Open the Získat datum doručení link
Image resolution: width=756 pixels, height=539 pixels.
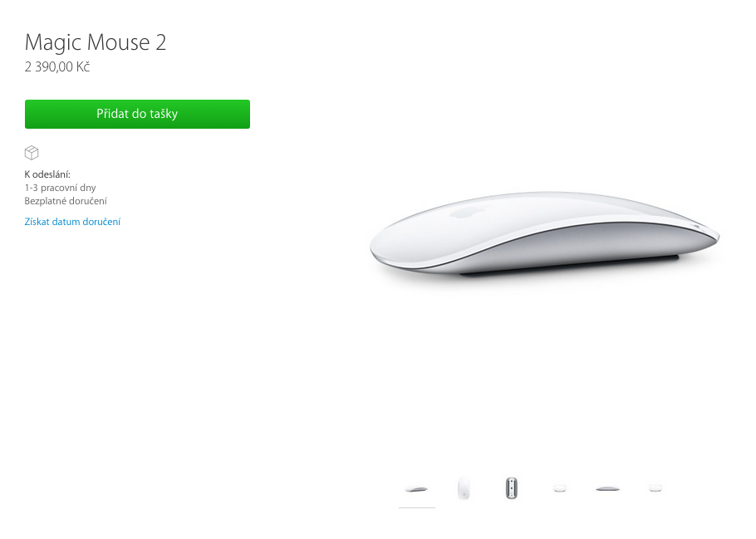(72, 222)
